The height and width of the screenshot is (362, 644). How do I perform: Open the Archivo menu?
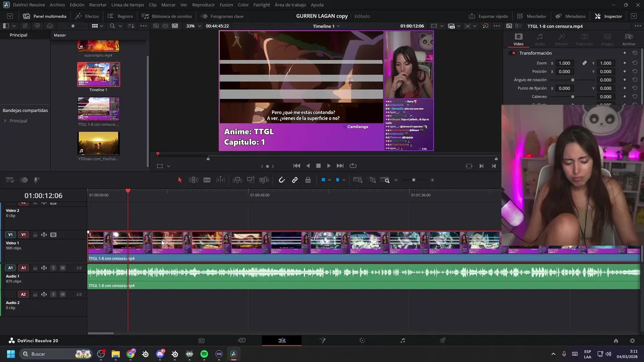pos(57,5)
